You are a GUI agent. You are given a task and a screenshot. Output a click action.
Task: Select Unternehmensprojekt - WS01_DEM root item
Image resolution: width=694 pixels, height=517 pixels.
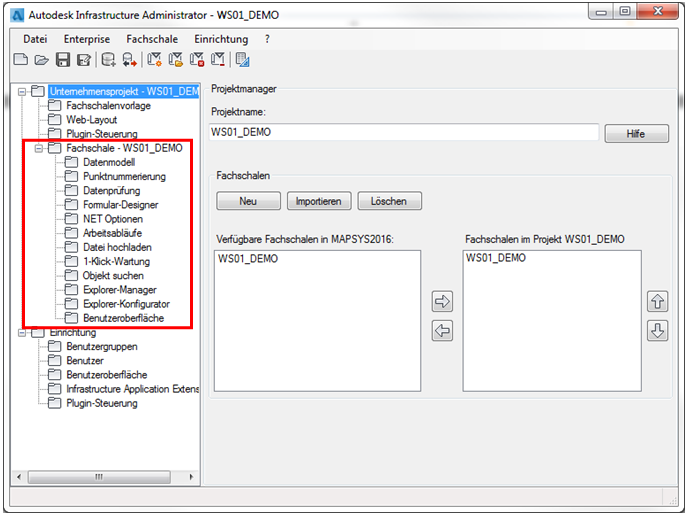[124, 91]
